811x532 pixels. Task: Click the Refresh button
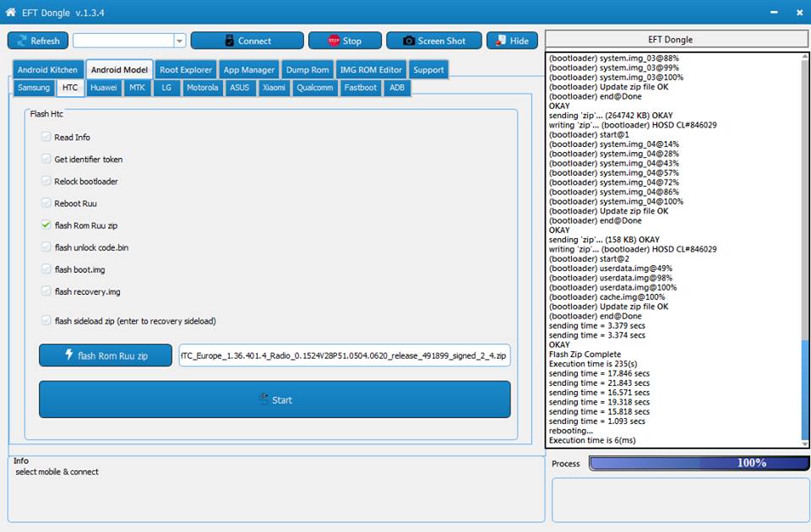[38, 41]
